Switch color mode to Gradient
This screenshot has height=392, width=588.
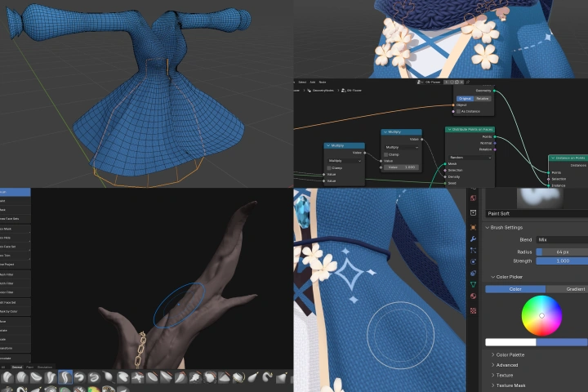coord(567,289)
